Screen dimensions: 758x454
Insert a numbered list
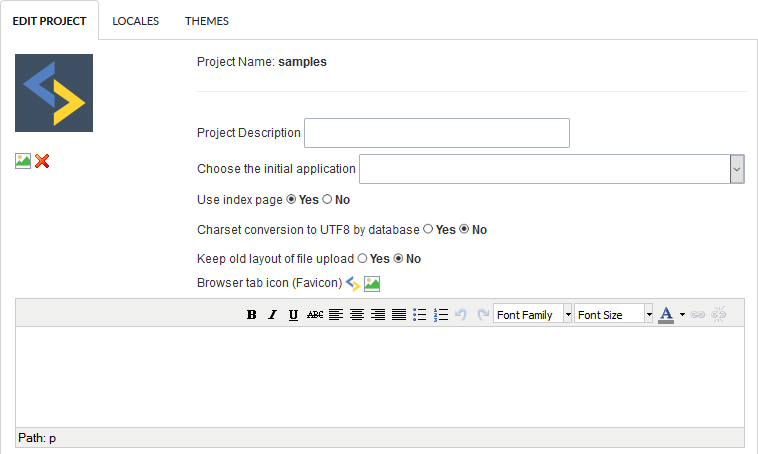tap(441, 315)
